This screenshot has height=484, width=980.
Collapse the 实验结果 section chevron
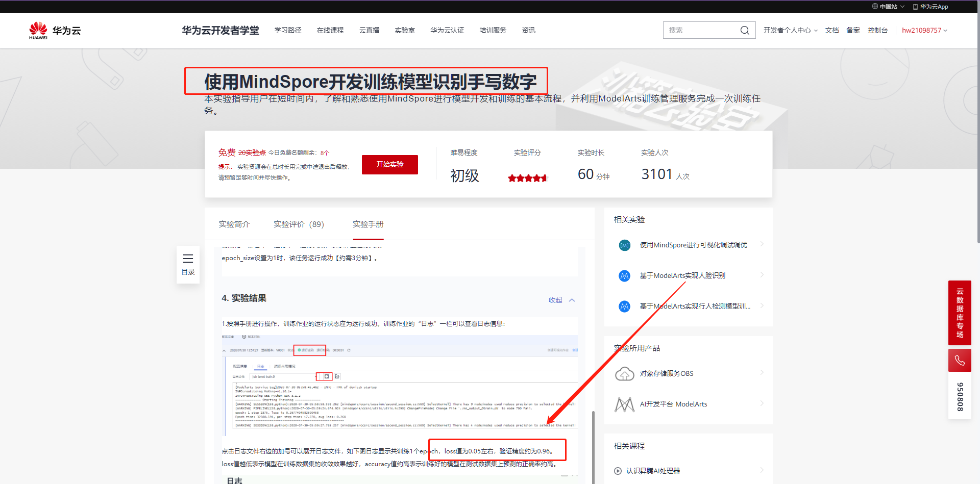click(572, 300)
